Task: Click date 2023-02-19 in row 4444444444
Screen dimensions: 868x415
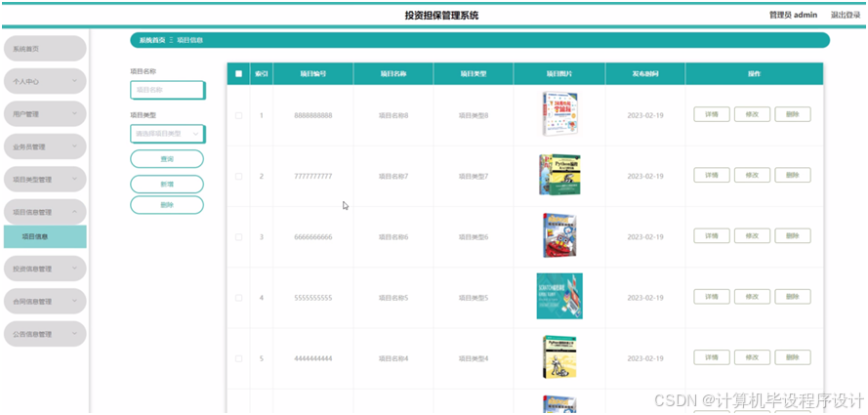Action: point(645,358)
